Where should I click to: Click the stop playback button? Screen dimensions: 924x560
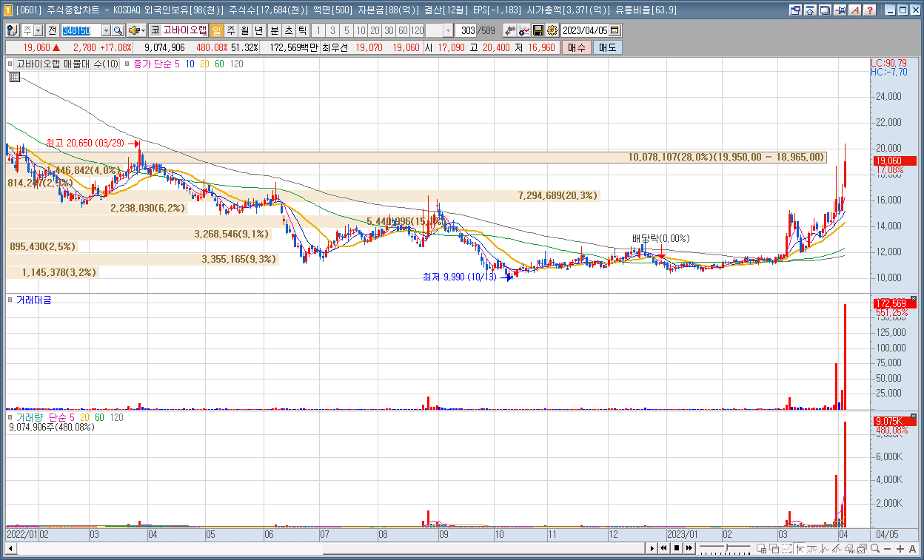[x=677, y=548]
